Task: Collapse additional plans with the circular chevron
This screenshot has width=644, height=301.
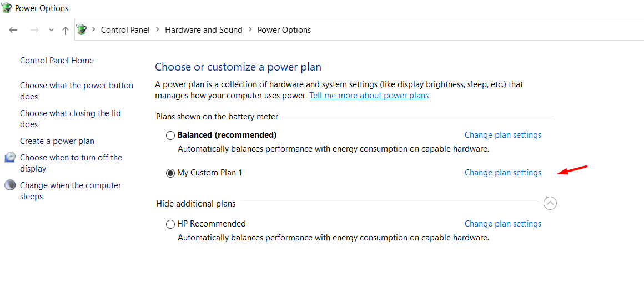Action: point(550,203)
